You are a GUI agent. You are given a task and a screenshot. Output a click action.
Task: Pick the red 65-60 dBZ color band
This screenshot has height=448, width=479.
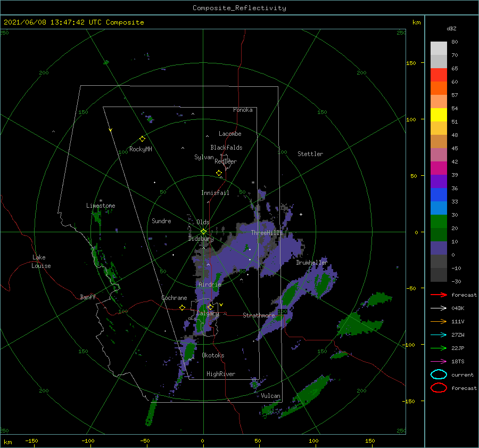pyautogui.click(x=439, y=75)
